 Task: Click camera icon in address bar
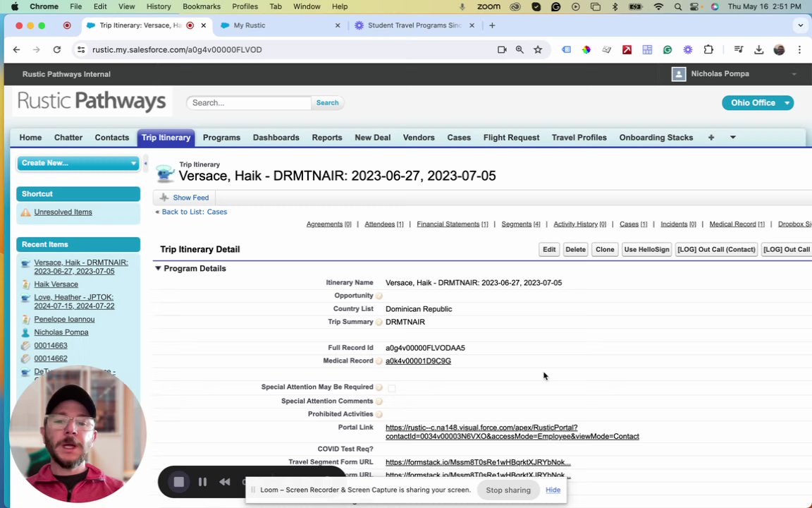(x=502, y=50)
